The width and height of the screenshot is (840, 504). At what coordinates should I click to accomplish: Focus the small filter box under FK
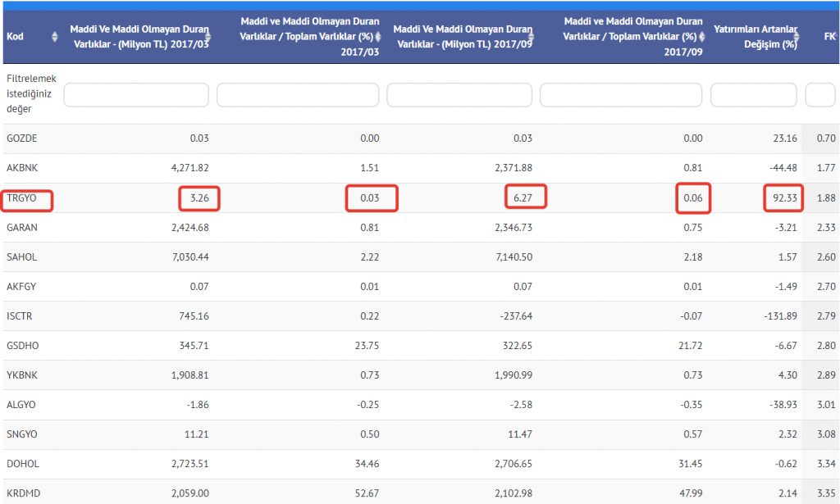click(820, 95)
